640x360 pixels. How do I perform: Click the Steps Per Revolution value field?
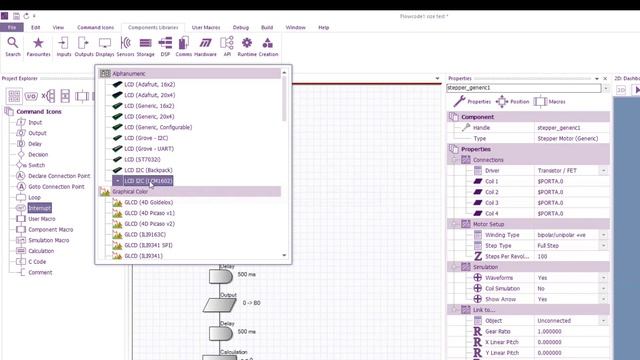[x=571, y=256]
